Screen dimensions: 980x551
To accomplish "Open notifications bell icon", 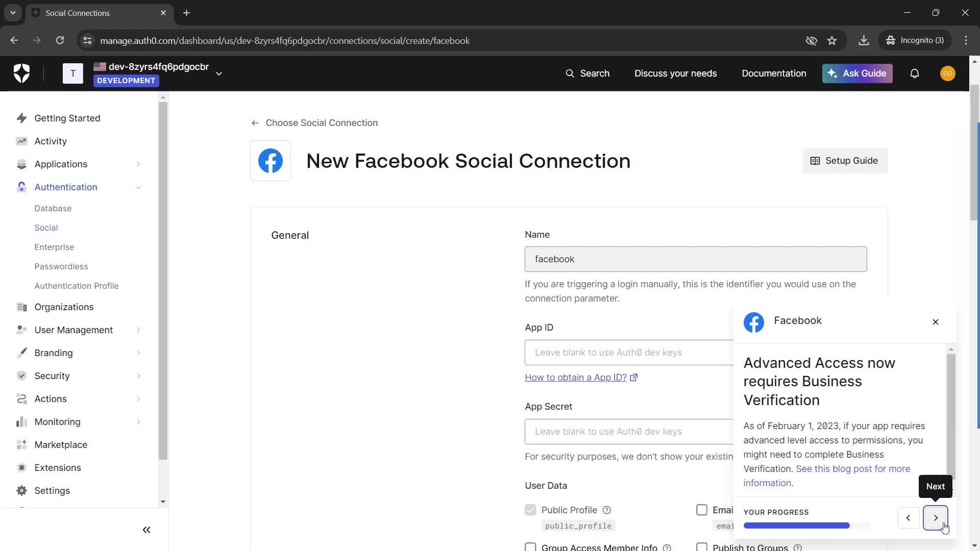I will [915, 73].
